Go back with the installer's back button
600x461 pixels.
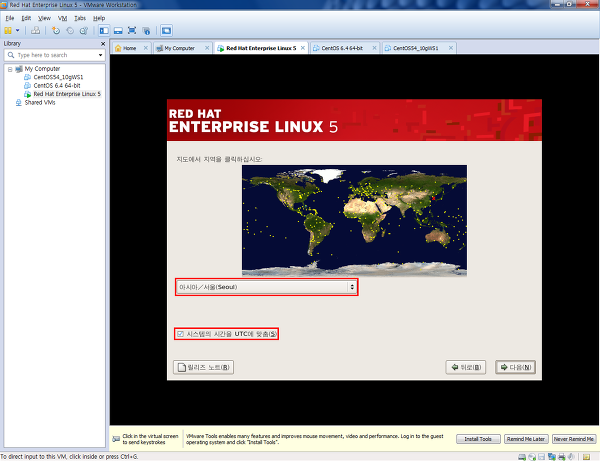(466, 367)
